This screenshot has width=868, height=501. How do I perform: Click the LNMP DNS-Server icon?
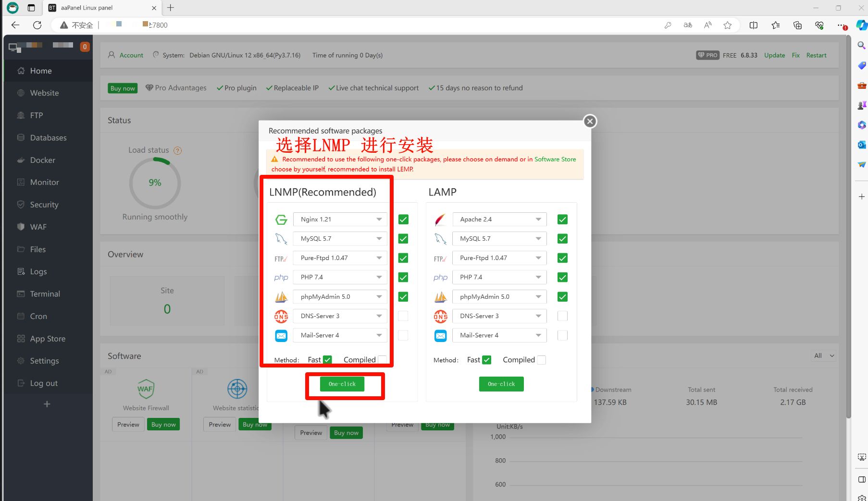281,316
